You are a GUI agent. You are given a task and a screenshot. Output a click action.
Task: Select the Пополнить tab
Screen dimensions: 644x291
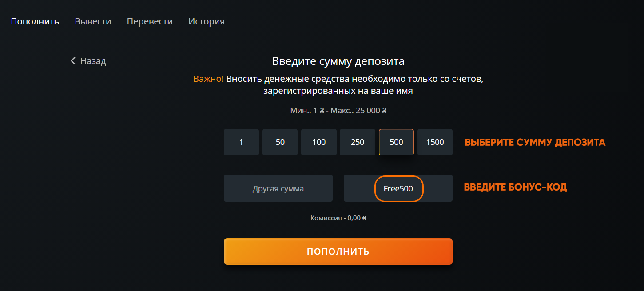coord(35,21)
